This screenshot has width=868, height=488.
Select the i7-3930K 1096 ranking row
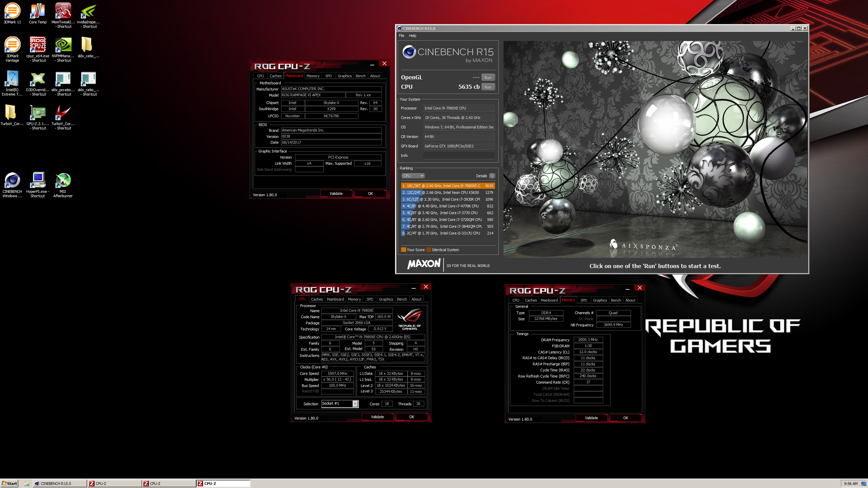[448, 199]
